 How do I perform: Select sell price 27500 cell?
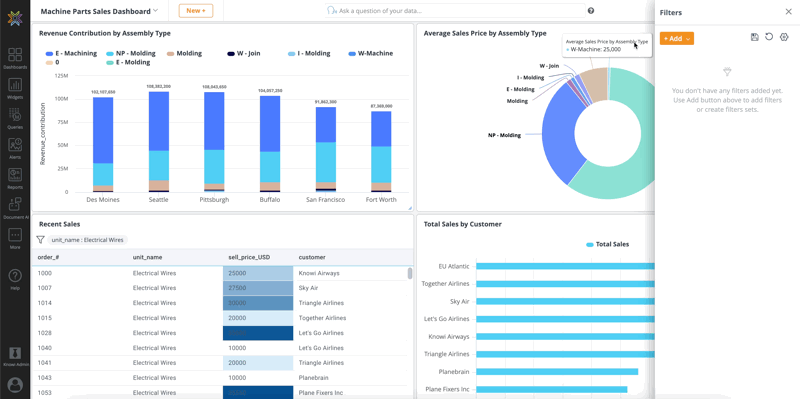click(x=258, y=288)
